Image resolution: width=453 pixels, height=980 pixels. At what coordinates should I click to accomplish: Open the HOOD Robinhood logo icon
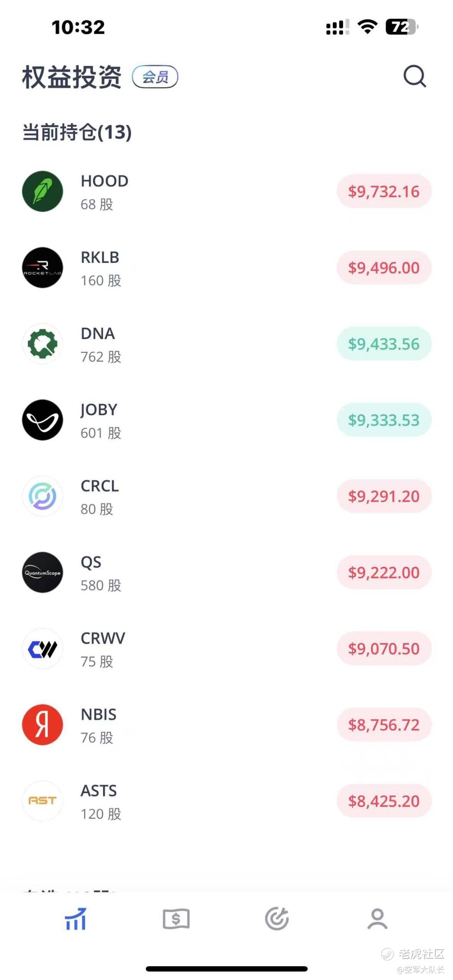[43, 191]
